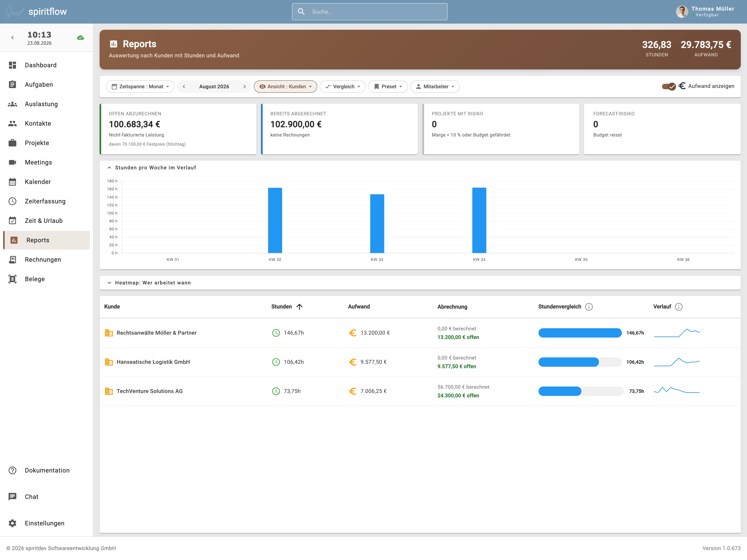Expand the Heatmap: Wer arbeitet wann section
Screen dimensions: 747x560
coord(109,283)
